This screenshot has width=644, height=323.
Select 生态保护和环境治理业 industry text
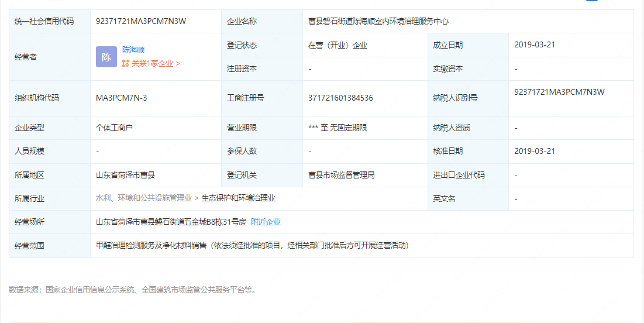pyautogui.click(x=238, y=198)
